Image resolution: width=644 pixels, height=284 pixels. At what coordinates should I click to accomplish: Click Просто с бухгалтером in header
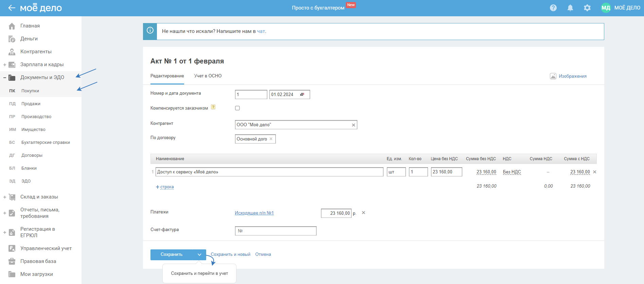318,8
